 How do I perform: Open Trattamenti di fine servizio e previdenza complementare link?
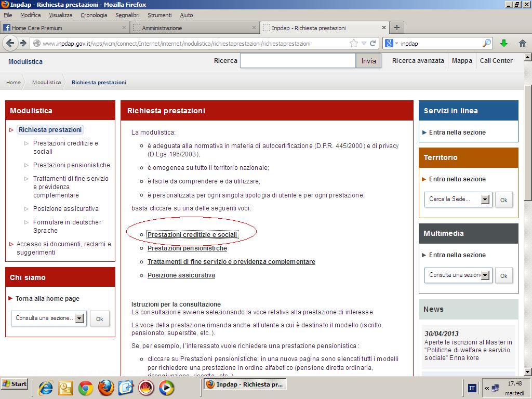[231, 262]
